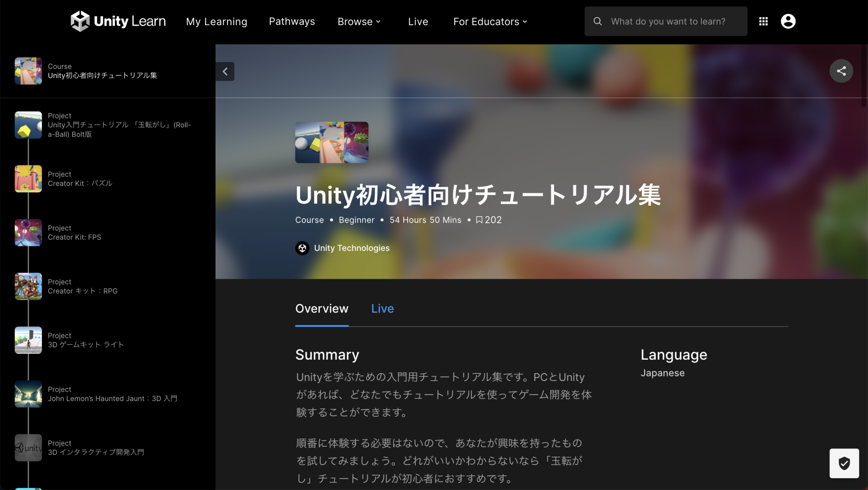
Task: Switch to the Overview tab
Action: (322, 308)
